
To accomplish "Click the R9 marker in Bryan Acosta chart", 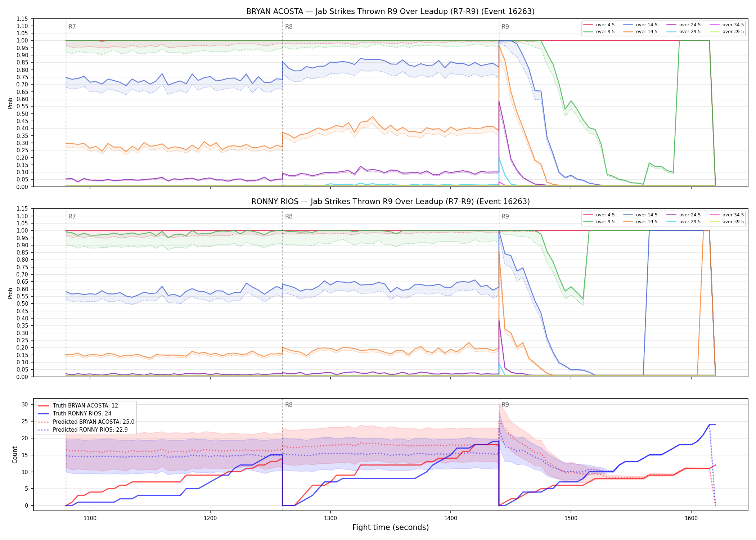I will (x=505, y=27).
